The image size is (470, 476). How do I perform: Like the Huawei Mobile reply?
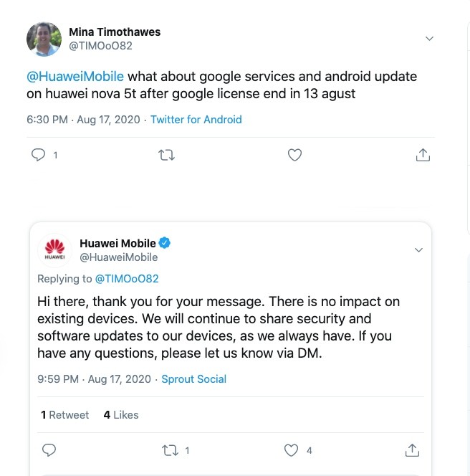292,450
